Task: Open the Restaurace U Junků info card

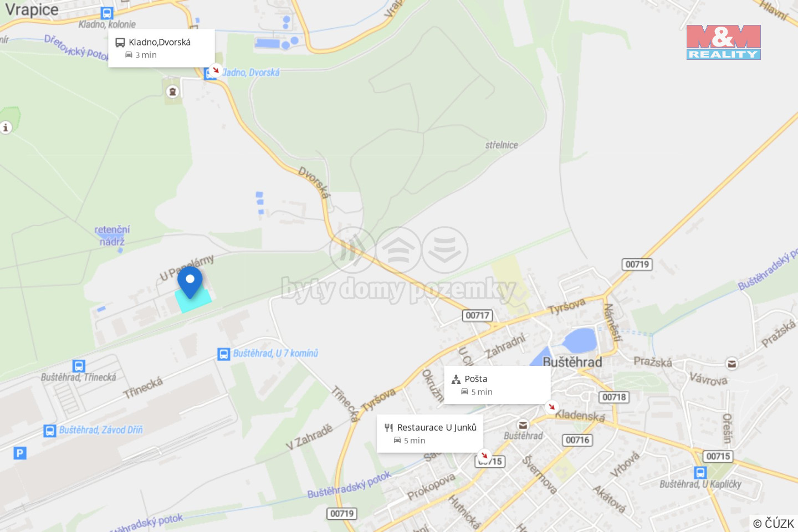Action: [430, 433]
